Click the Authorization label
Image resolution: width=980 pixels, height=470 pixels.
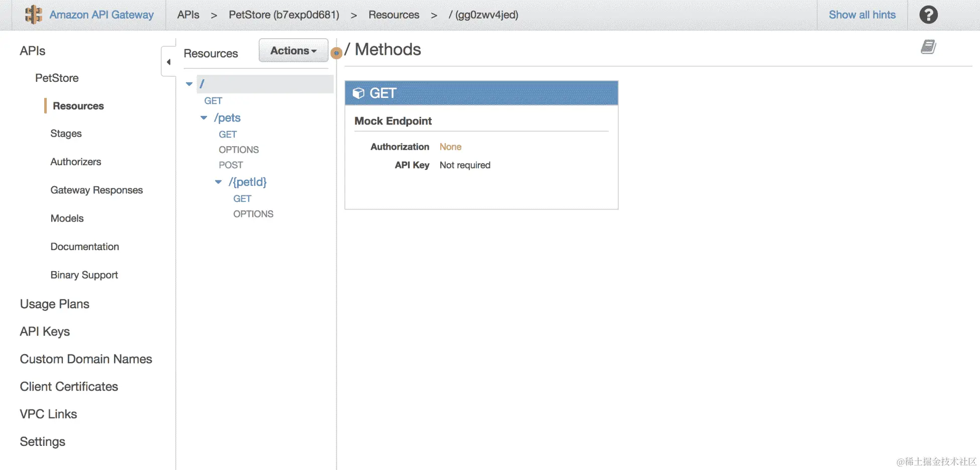pyautogui.click(x=400, y=147)
